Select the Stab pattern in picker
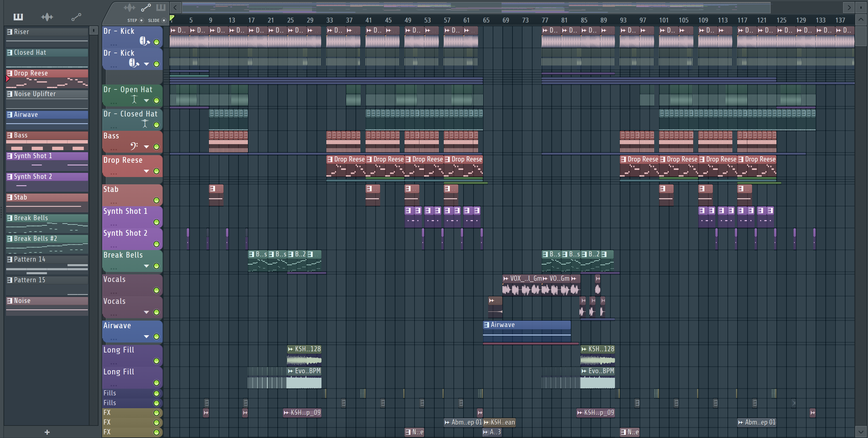This screenshot has height=438, width=868. point(47,203)
